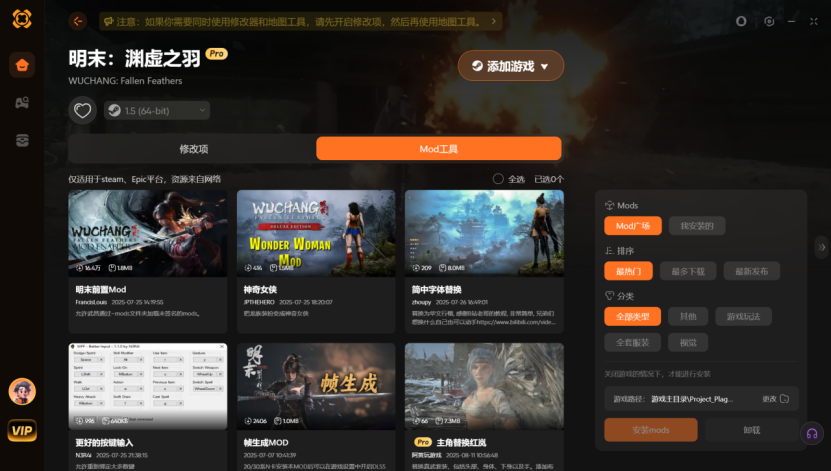Screen dimensions: 831x471
Task: Click the app logo icon at top left
Action: 22,20
